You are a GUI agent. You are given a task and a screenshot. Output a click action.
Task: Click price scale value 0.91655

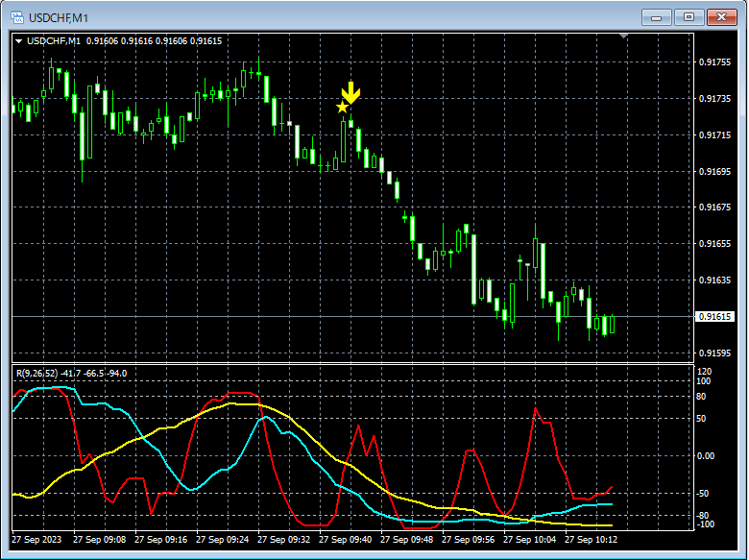[714, 244]
